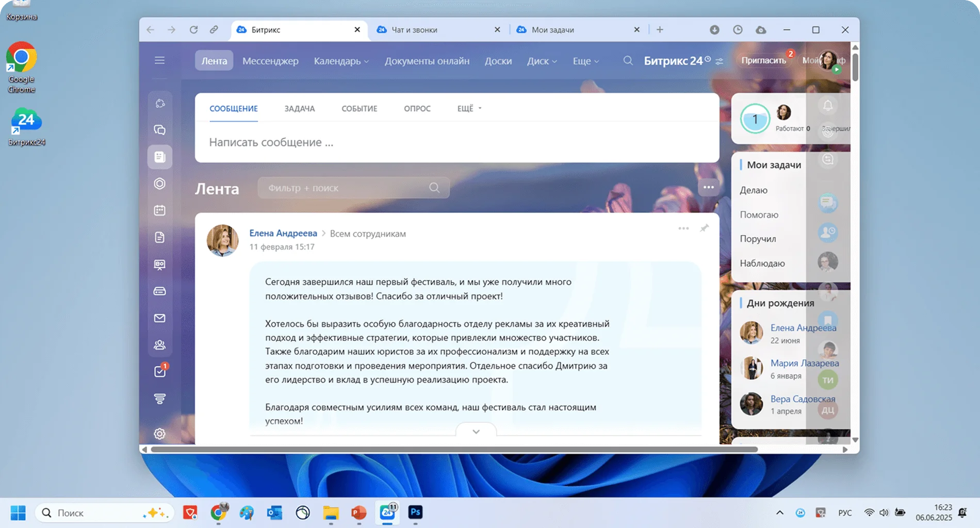Image resolution: width=980 pixels, height=528 pixels.
Task: Pin Elena Andreeva's post
Action: click(x=704, y=228)
